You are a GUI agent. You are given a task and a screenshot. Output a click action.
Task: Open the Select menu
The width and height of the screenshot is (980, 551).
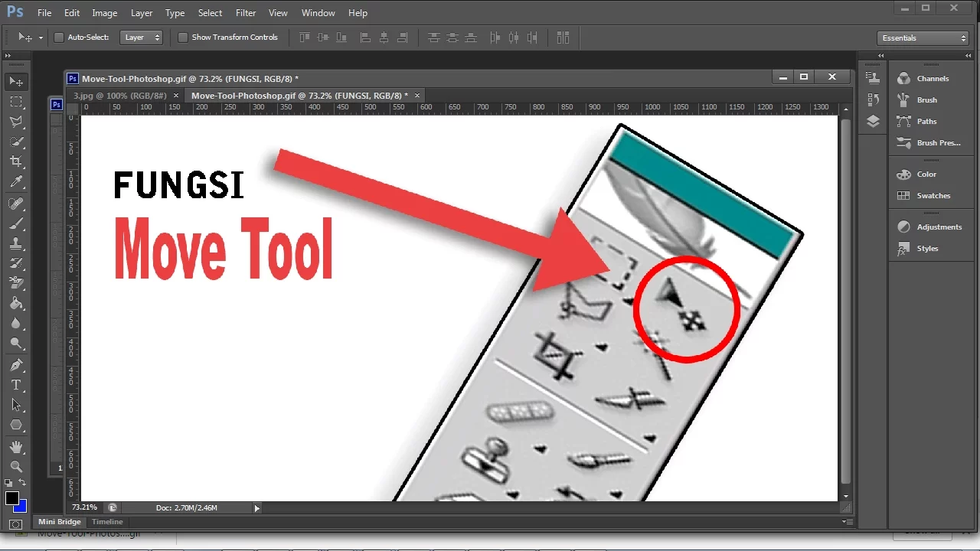point(210,13)
